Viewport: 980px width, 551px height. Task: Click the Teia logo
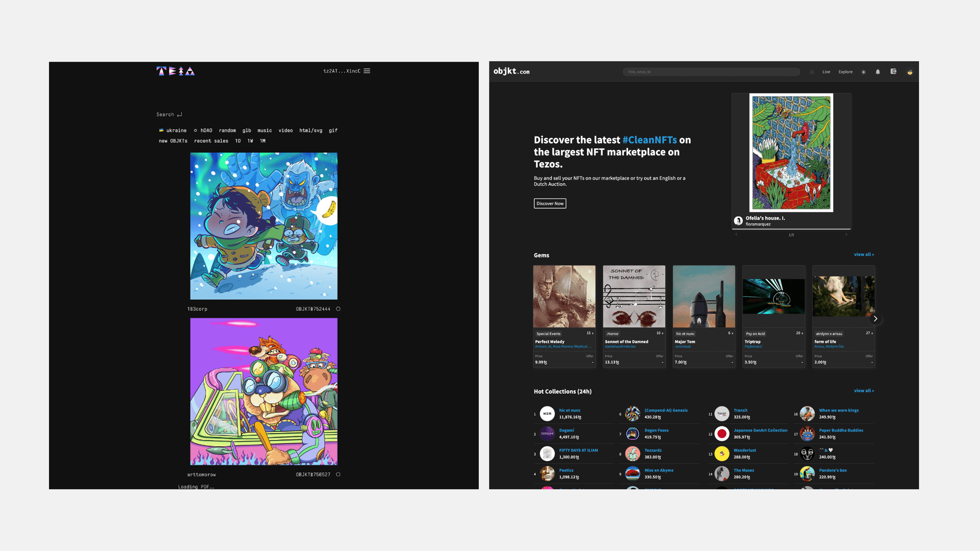(x=175, y=71)
